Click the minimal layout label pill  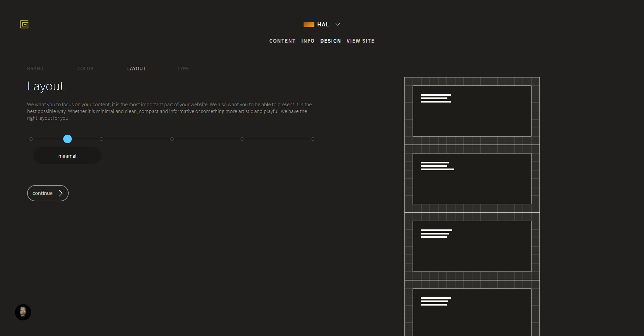pyautogui.click(x=67, y=156)
